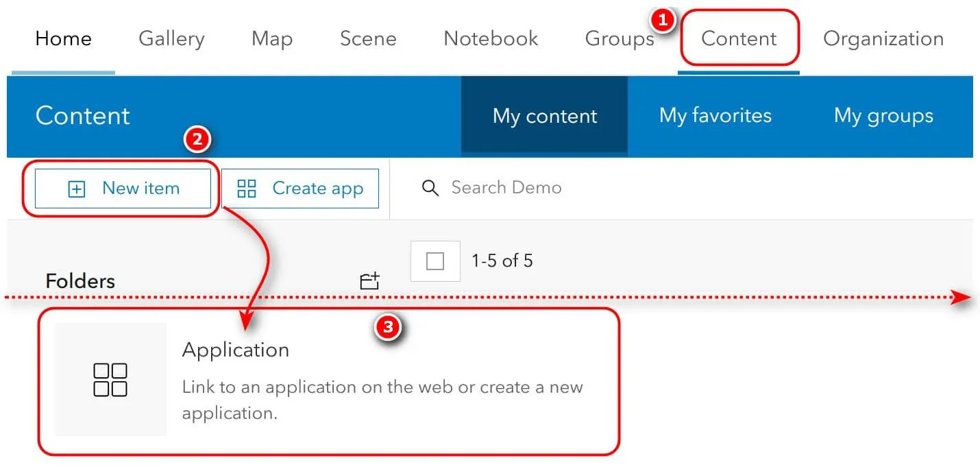
Task: Show the My content section
Action: 545,115
